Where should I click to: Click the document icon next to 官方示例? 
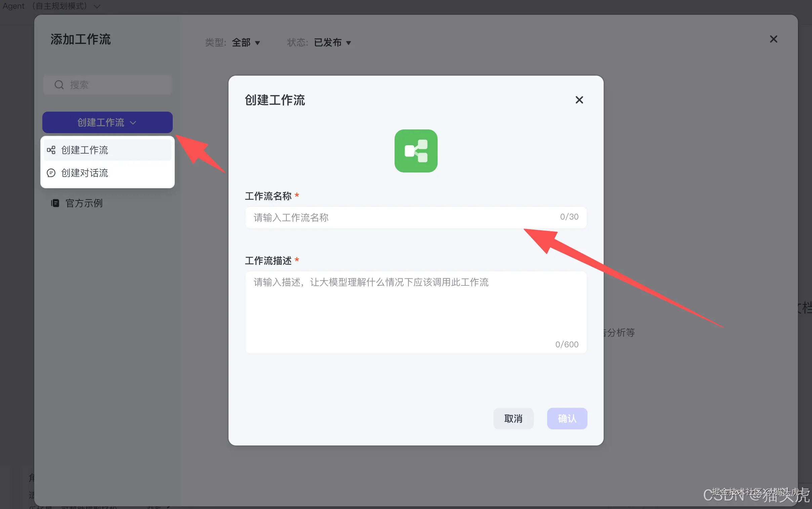(x=55, y=203)
